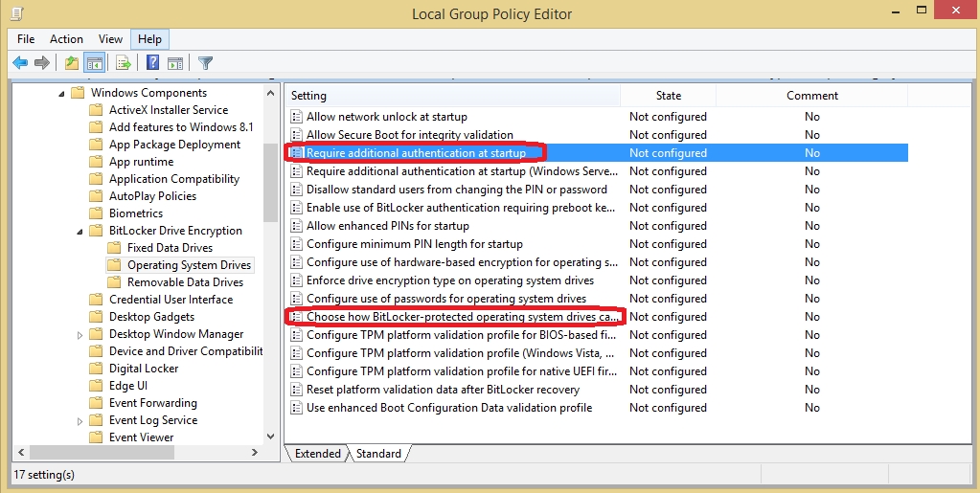Image resolution: width=980 pixels, height=493 pixels.
Task: Switch to the Standard tab
Action: (x=378, y=454)
